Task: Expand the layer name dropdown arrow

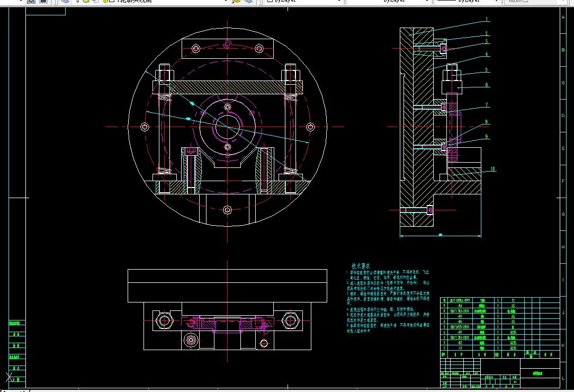Action: pos(226,1)
